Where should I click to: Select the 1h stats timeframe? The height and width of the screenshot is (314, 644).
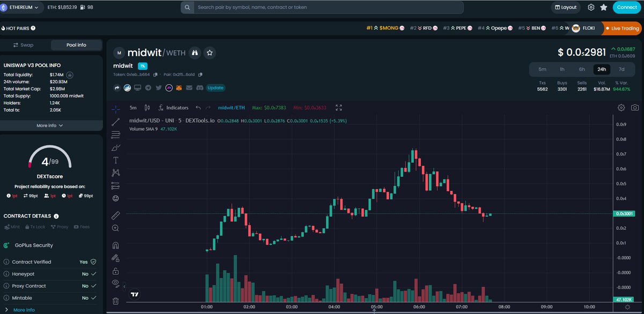tap(562, 69)
